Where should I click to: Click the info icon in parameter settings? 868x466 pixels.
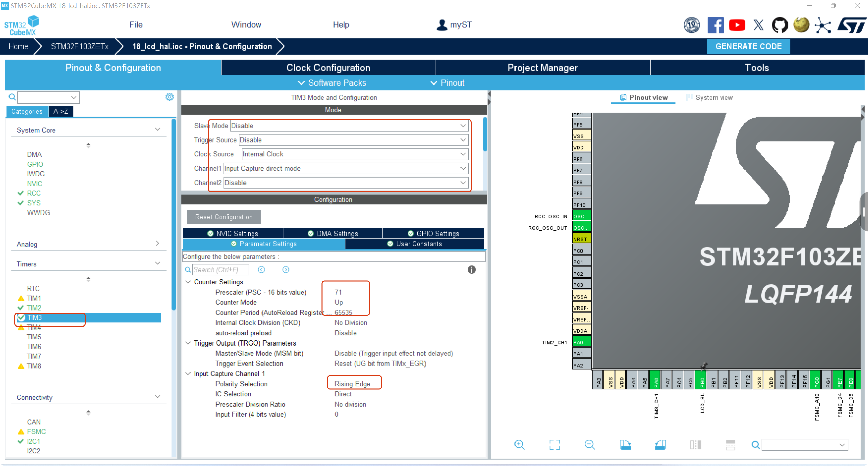[471, 269]
